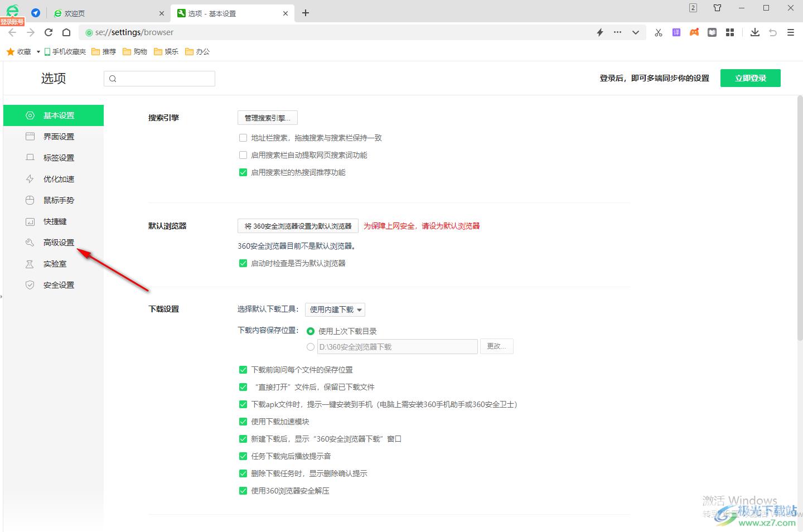Toggle ask save location before download
This screenshot has width=803, height=532.
(x=243, y=370)
